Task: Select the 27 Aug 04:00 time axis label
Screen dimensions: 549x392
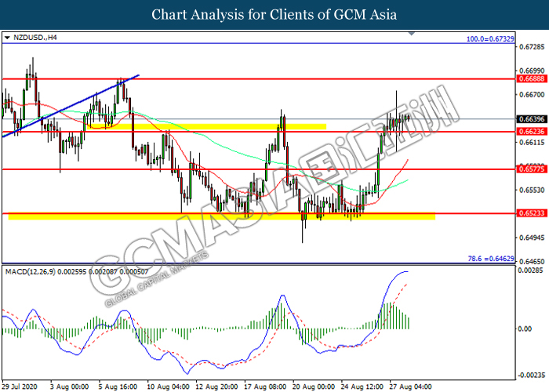Action: pyautogui.click(x=410, y=387)
